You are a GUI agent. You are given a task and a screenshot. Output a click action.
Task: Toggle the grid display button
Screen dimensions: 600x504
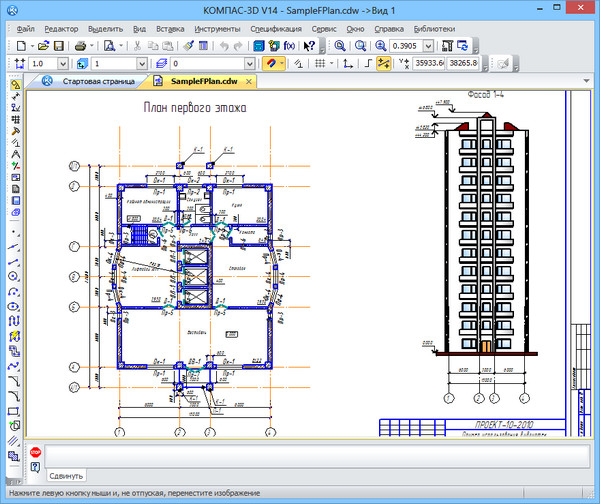tap(319, 64)
